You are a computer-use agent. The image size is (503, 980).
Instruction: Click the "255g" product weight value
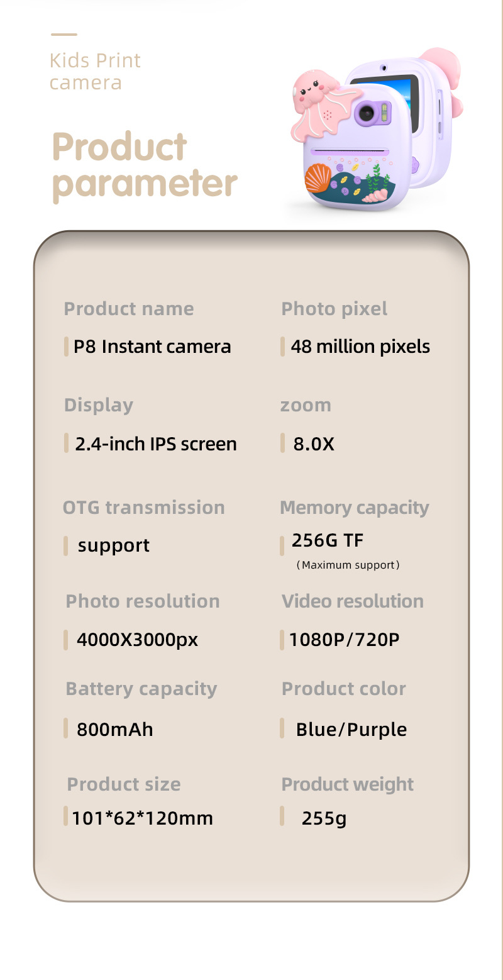(324, 818)
